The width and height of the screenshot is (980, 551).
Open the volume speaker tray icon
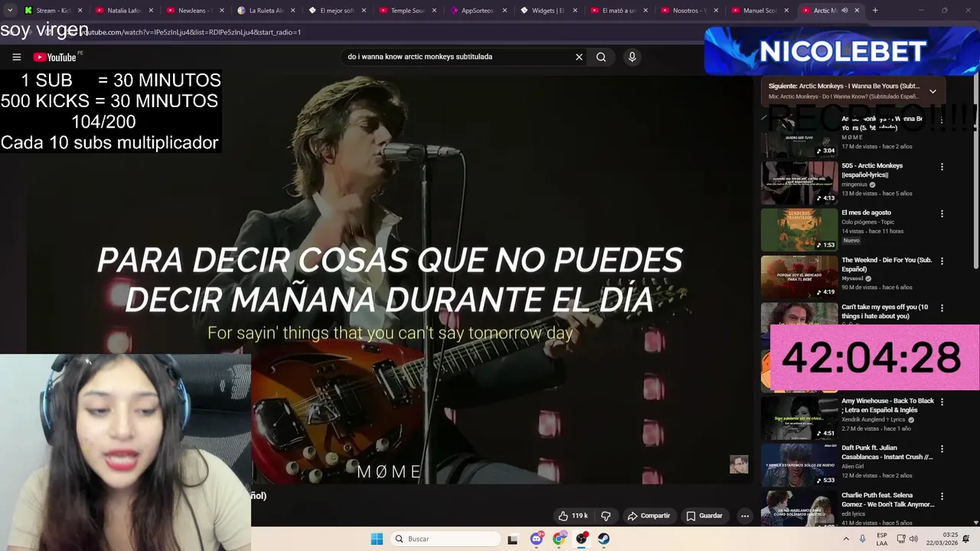[913, 539]
